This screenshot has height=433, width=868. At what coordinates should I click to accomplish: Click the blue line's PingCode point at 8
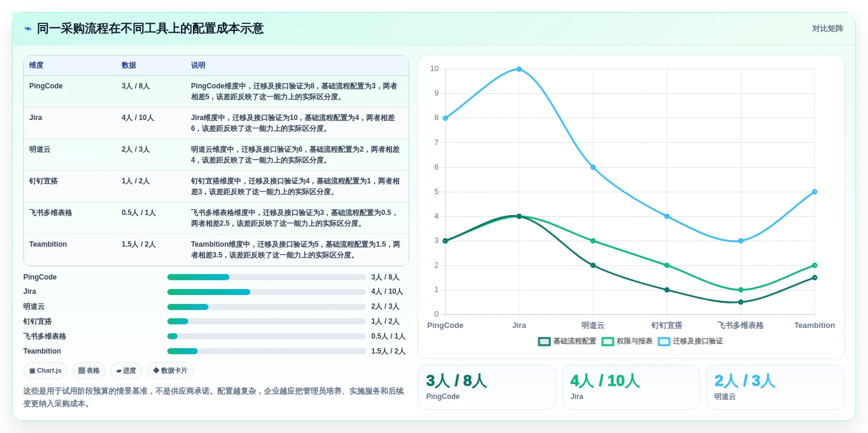pyautogui.click(x=445, y=118)
